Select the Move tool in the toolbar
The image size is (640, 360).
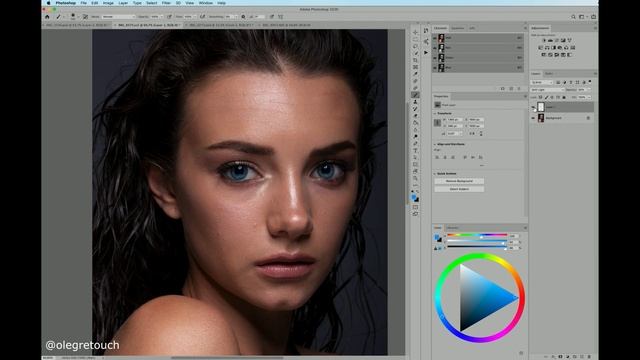tap(416, 32)
